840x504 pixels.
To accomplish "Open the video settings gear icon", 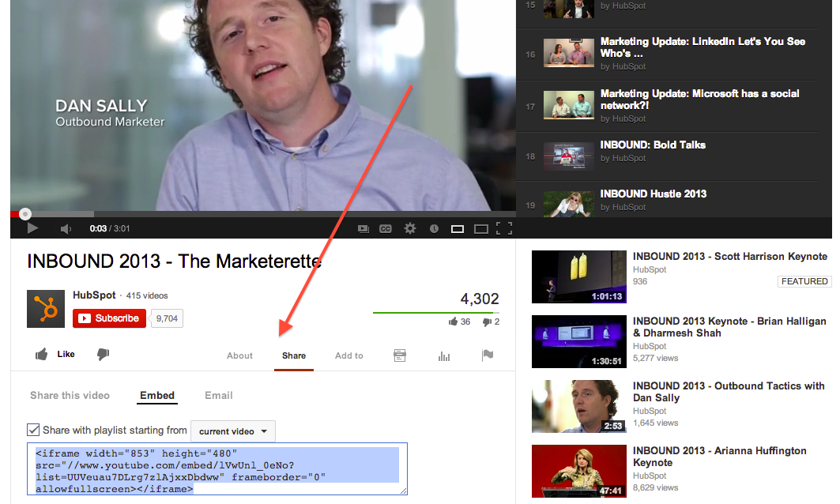I will point(410,228).
